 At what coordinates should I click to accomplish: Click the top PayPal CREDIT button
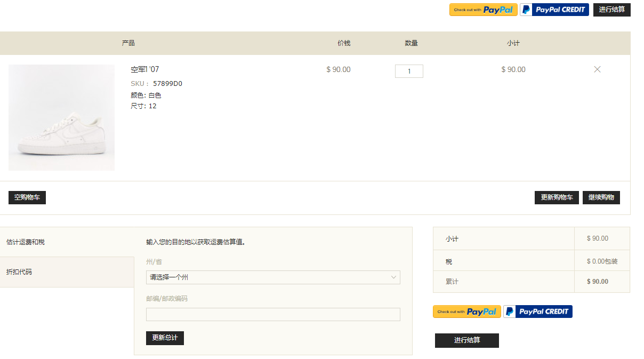[x=554, y=10]
